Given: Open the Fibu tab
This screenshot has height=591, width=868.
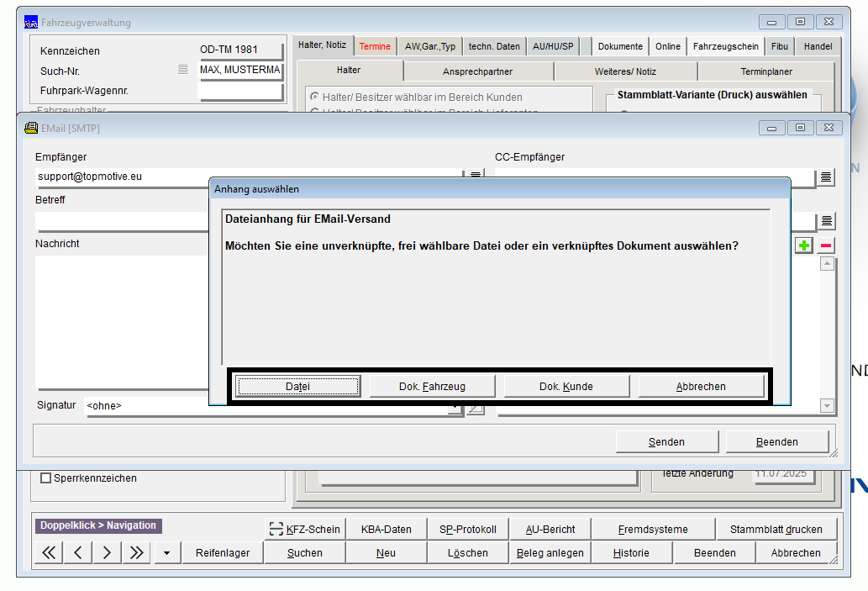Looking at the screenshot, I should click(x=780, y=46).
